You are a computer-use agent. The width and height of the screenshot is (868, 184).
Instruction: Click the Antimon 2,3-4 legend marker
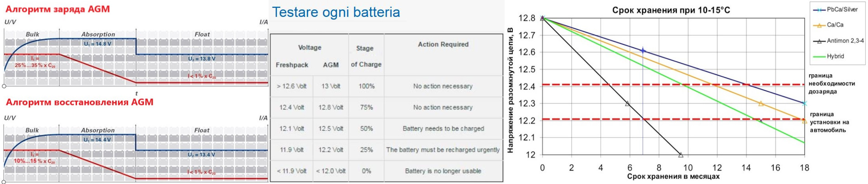pos(819,41)
